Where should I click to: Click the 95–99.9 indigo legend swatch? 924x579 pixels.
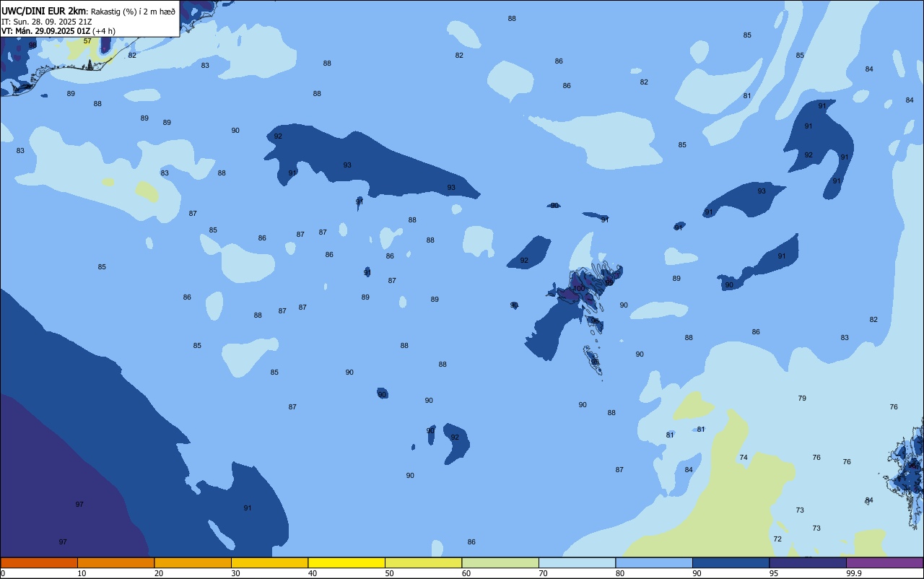click(x=808, y=562)
